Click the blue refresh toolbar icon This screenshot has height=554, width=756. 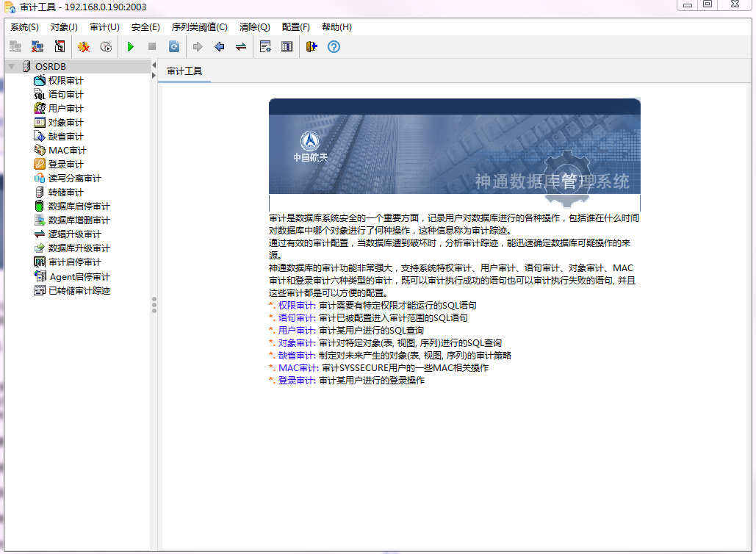click(x=174, y=47)
